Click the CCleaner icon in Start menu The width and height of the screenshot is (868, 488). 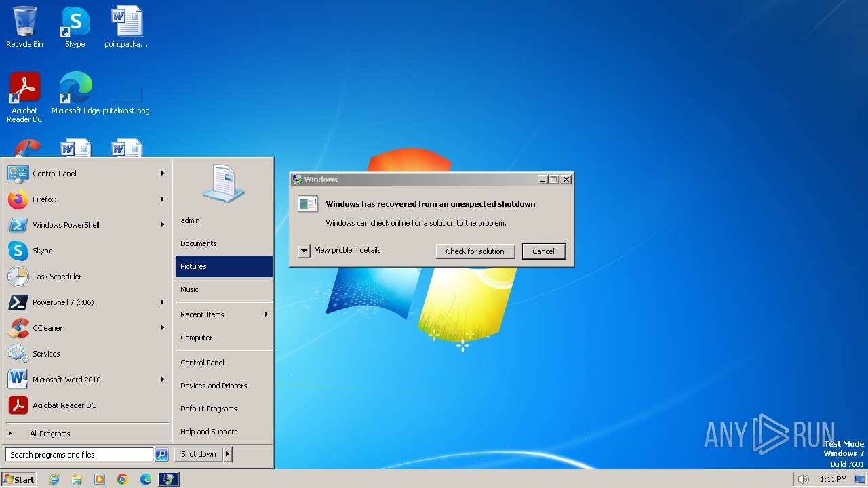[x=18, y=328]
